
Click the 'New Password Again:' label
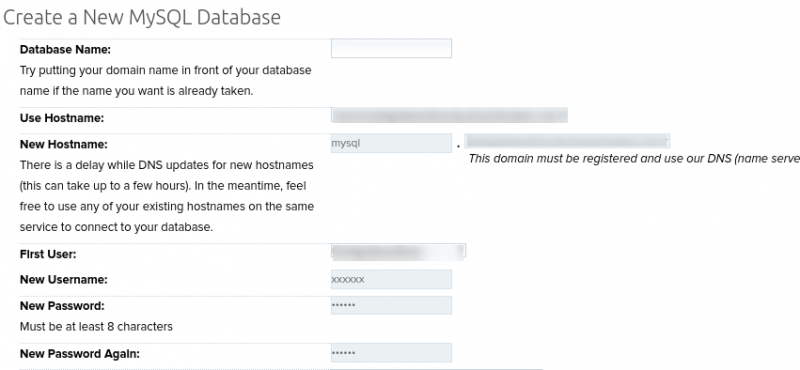[x=80, y=354]
